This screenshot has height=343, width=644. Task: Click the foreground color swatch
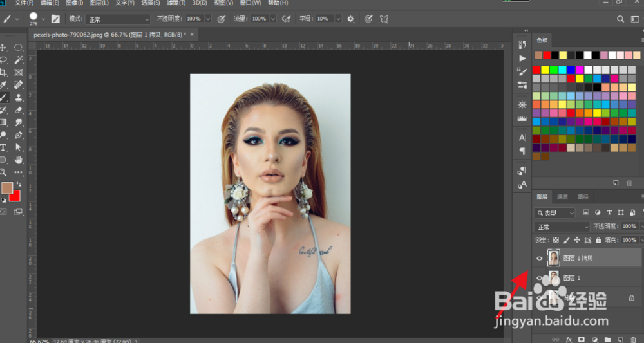[x=7, y=188]
